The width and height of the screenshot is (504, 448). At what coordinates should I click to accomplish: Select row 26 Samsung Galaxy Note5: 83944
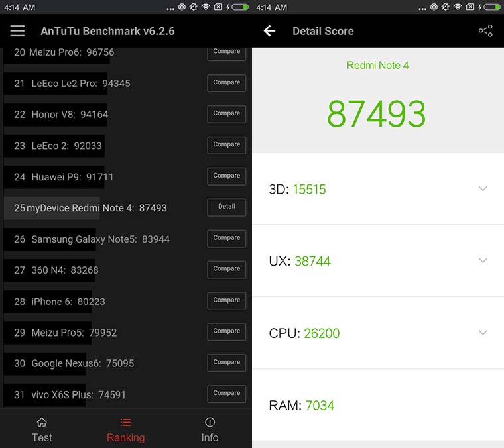coord(125,239)
